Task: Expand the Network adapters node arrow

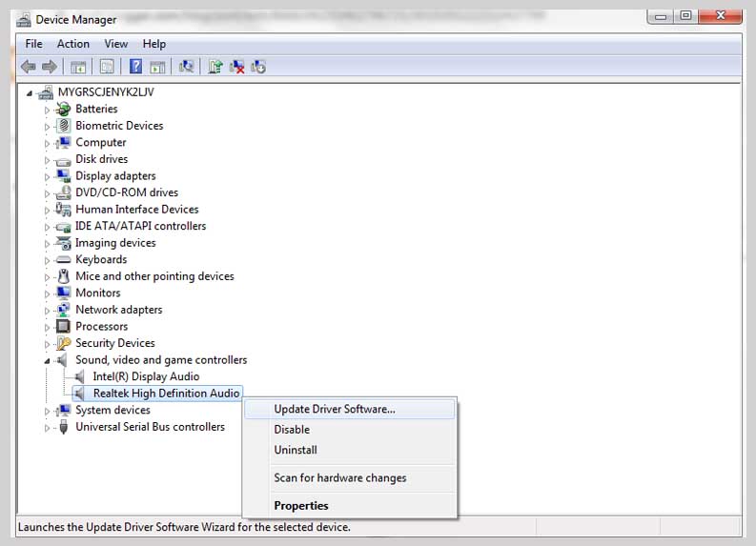Action: [47, 311]
